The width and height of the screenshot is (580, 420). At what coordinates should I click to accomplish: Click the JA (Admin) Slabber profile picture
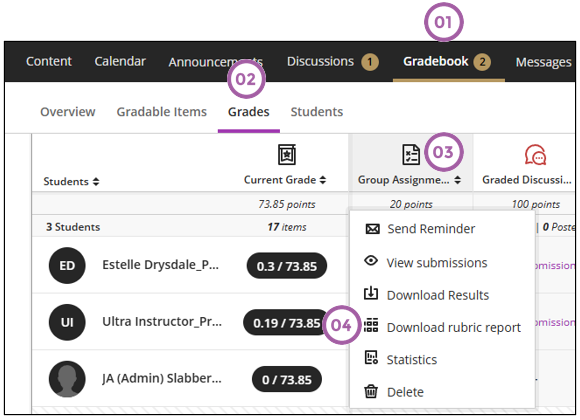[67, 379]
